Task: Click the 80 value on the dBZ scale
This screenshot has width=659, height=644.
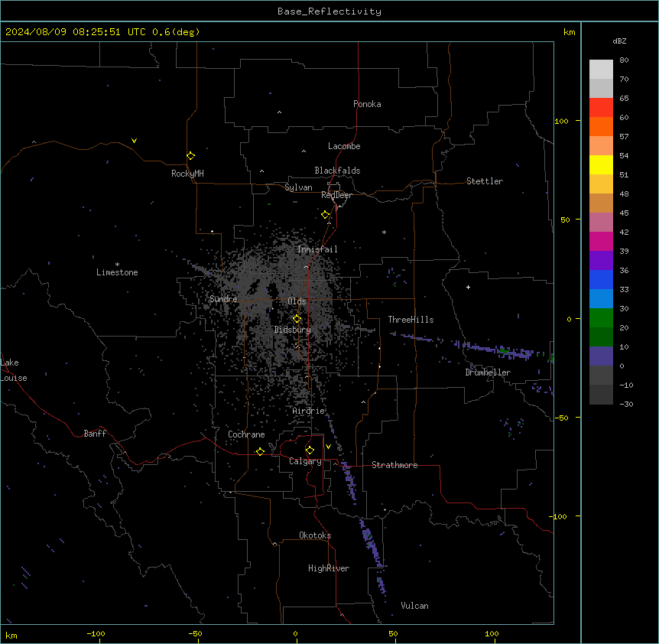Action: (x=624, y=60)
